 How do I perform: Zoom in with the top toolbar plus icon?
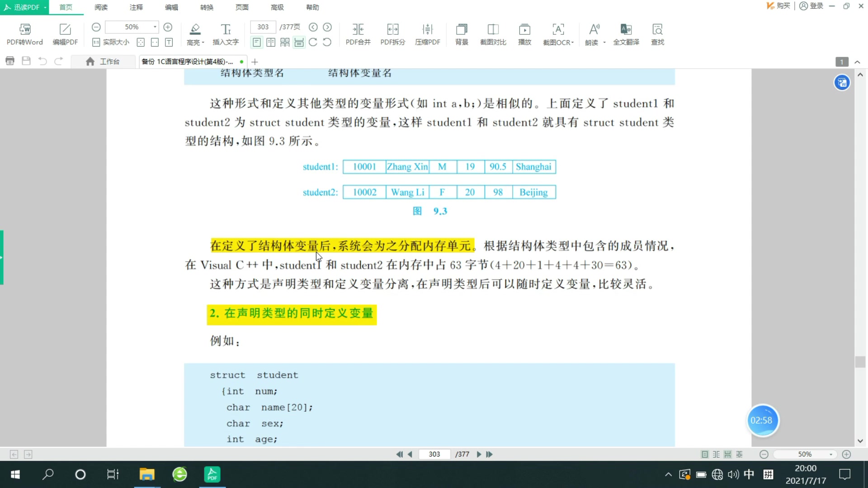tap(168, 27)
